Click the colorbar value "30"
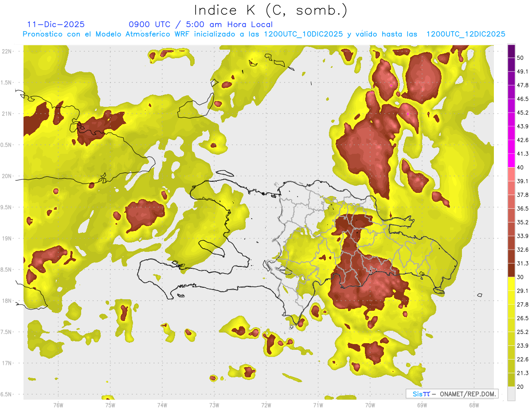The image size is (532, 411). click(x=520, y=277)
